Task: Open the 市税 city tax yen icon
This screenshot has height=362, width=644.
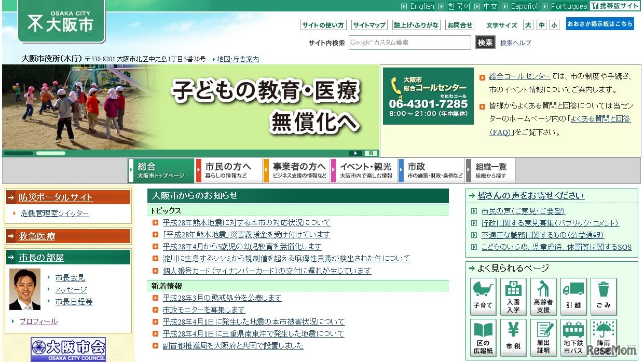Action: coord(513,338)
